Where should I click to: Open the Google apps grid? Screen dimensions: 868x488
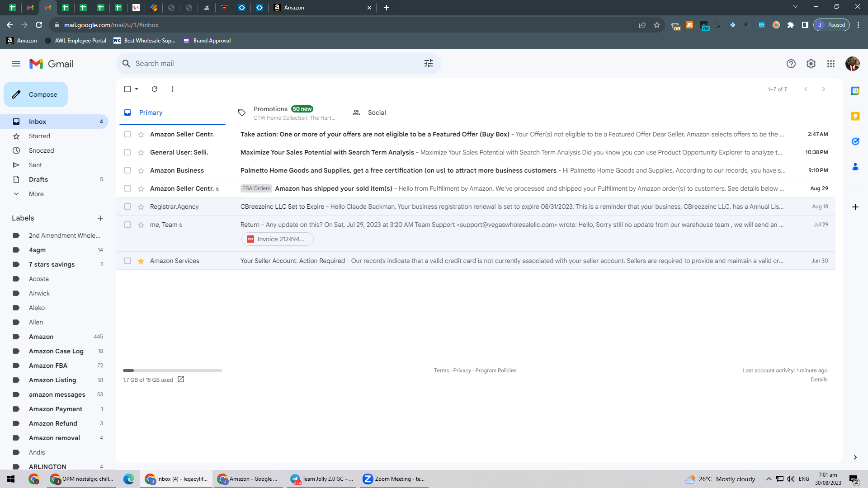coord(831,64)
